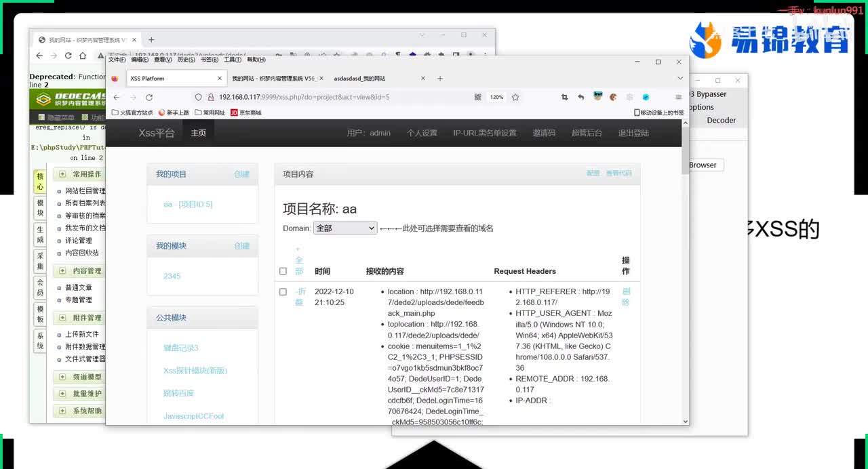This screenshot has height=469, width=868.
Task: Open the 编辑(E) menu
Action: (140, 60)
